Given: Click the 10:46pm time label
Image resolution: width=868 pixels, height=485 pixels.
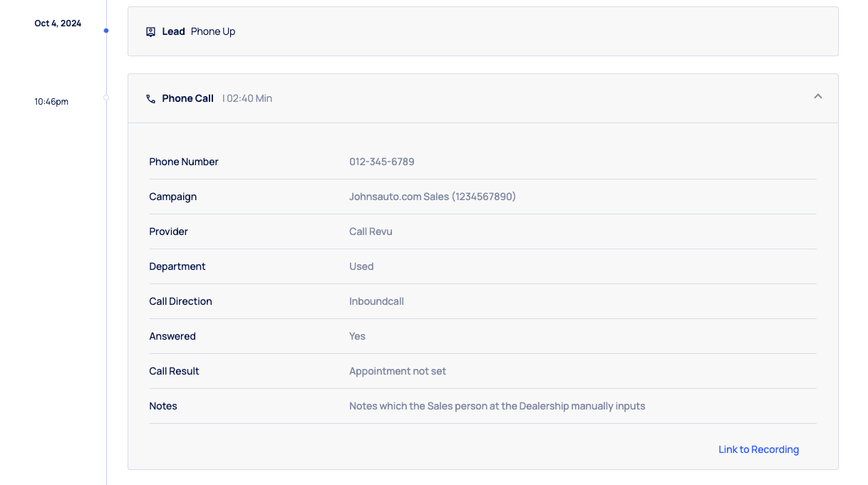Looking at the screenshot, I should point(51,102).
